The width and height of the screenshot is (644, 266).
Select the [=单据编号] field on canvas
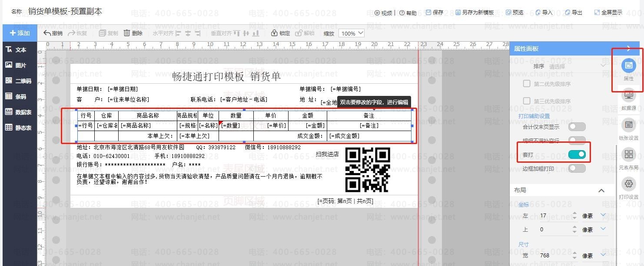pyautogui.click(x=345, y=89)
